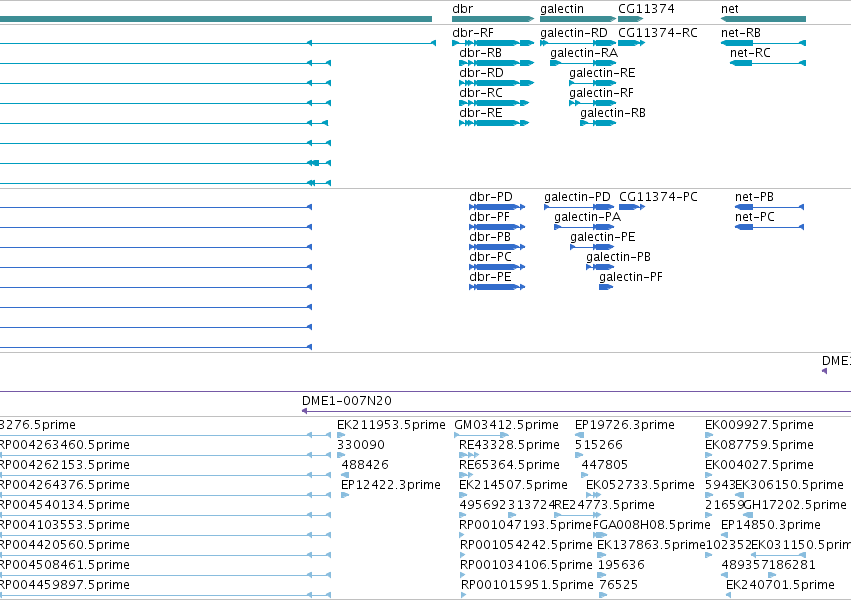This screenshot has height=600, width=851.
Task: Click the 195636 label
Action: coord(621,565)
